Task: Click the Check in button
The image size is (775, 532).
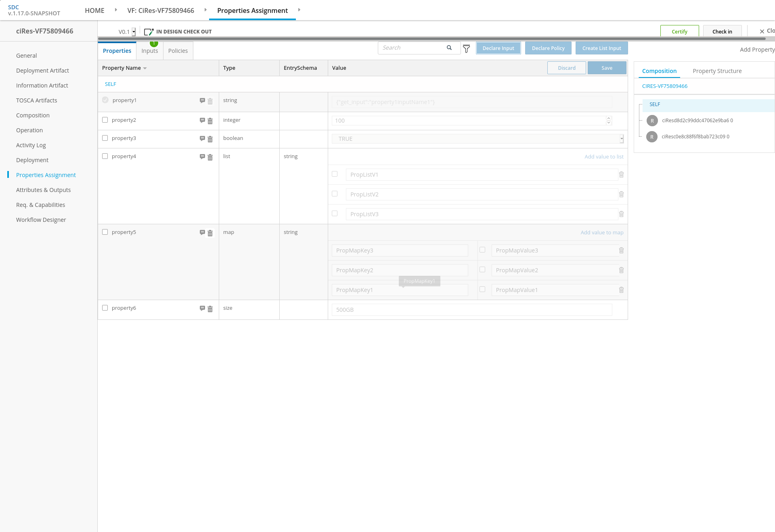Action: point(722,31)
